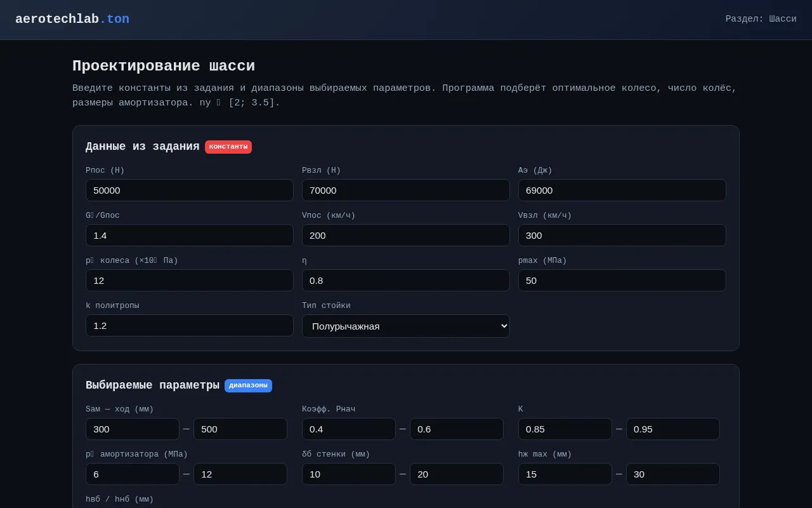Viewport: 812px width, 508px height.
Task: Open the aerotechlab.ton logo link
Action: click(x=72, y=19)
